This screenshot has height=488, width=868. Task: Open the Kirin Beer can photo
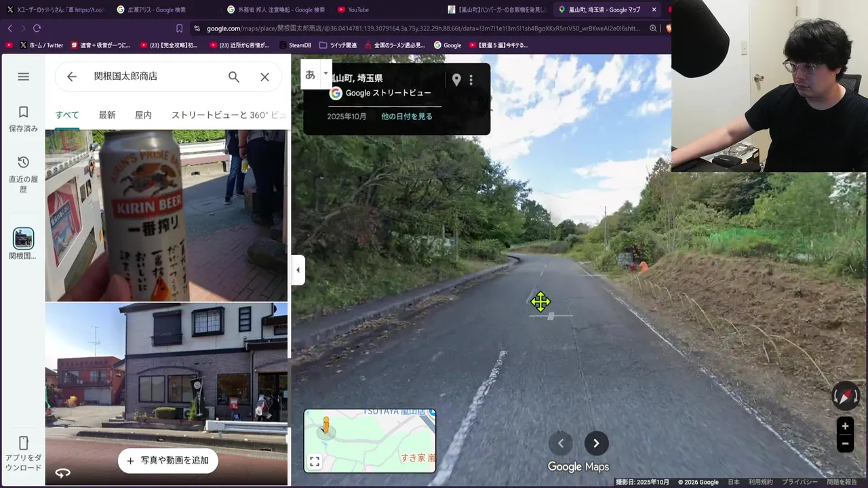166,215
